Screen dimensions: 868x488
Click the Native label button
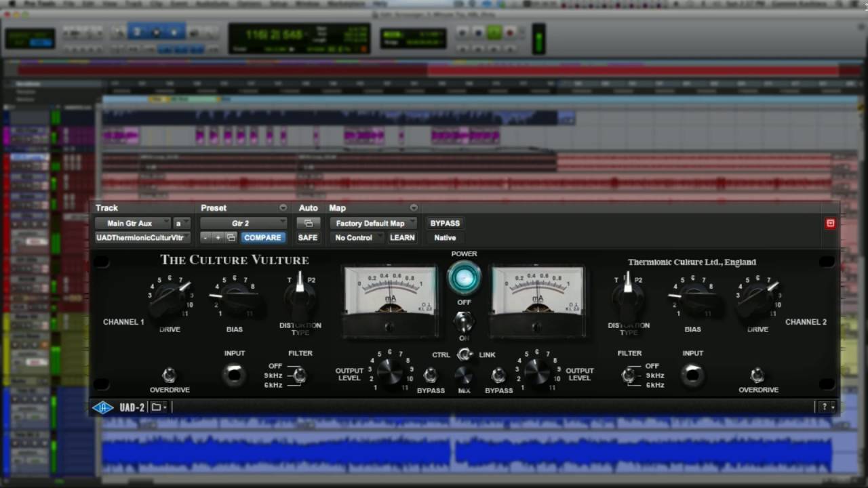445,238
